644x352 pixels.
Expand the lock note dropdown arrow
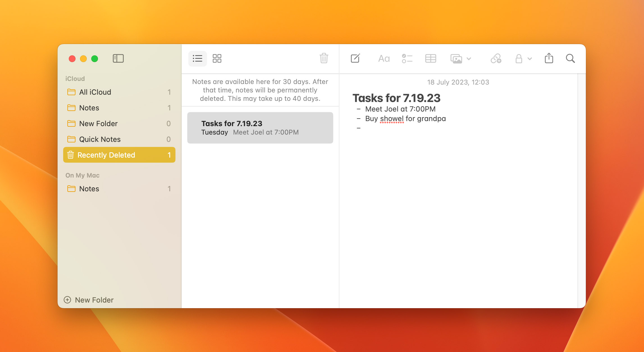click(x=529, y=59)
